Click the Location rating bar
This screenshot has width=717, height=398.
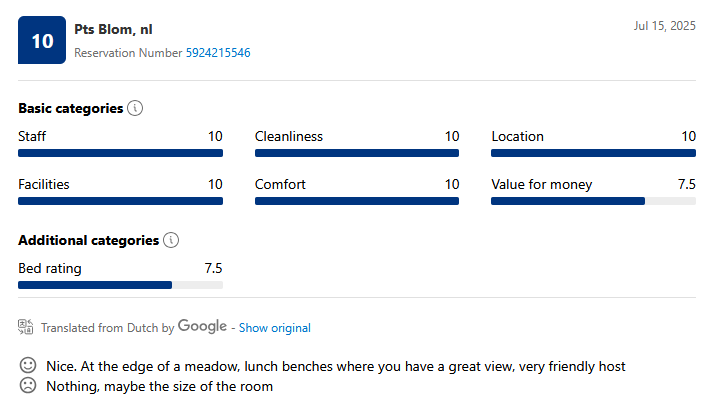coord(593,153)
